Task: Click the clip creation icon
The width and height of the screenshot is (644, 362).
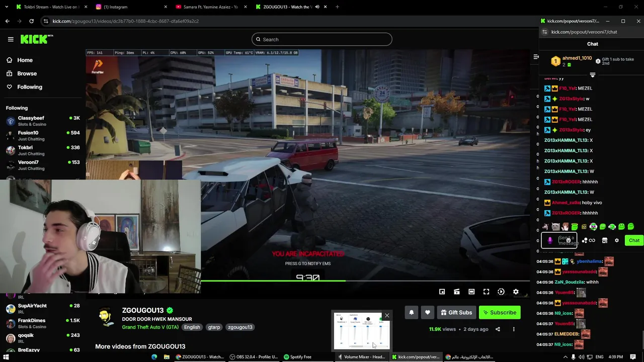Action: coord(456,292)
